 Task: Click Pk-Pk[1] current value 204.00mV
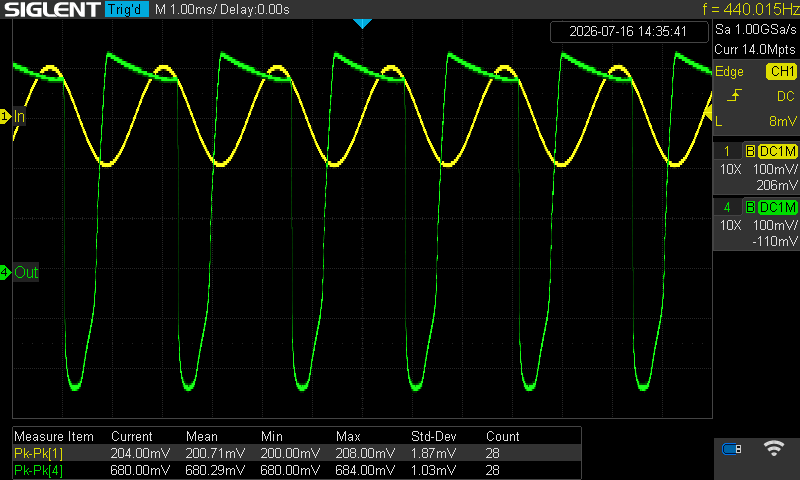(140, 453)
